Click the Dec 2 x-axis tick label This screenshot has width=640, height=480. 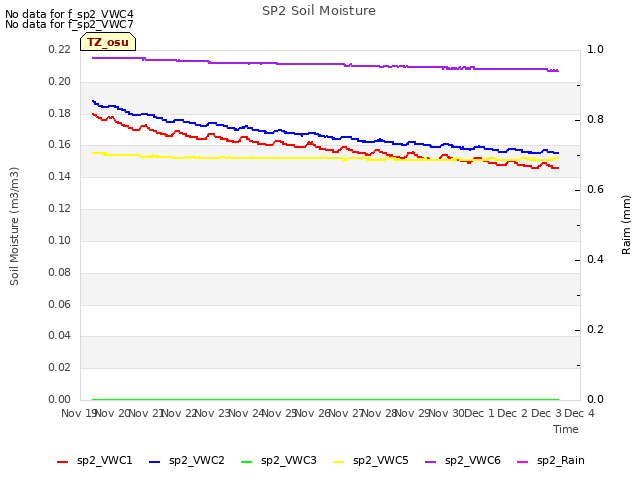pyautogui.click(x=513, y=413)
